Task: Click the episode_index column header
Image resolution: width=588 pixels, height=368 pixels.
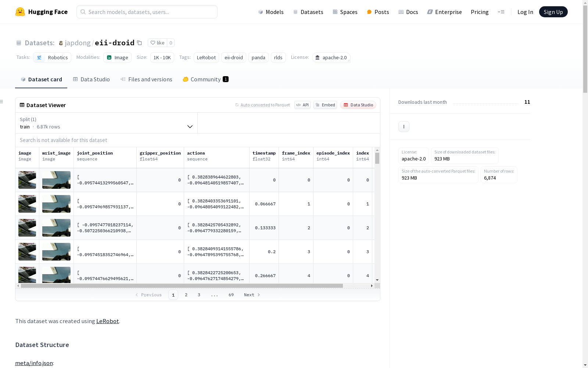Action: tap(333, 158)
